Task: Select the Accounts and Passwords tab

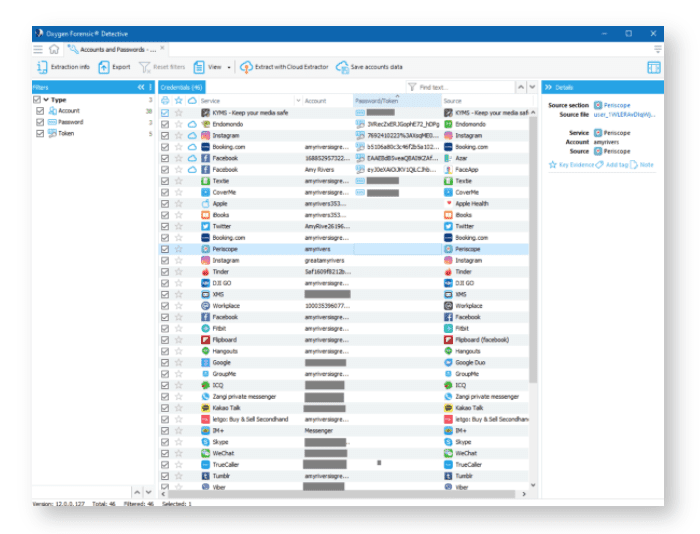Action: (110, 48)
